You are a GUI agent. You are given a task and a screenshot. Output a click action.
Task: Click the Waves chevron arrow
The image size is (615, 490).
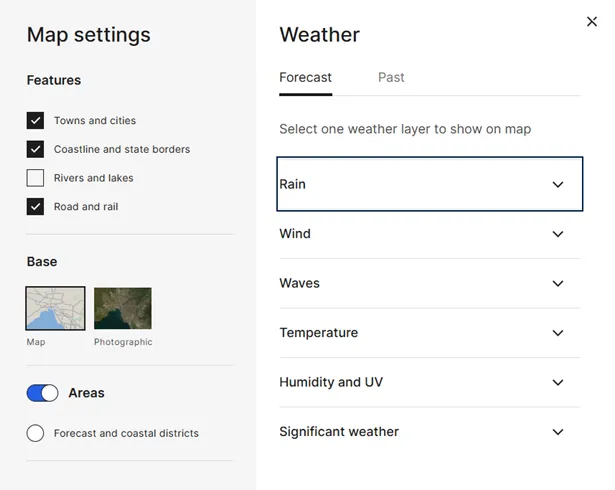coord(558,283)
